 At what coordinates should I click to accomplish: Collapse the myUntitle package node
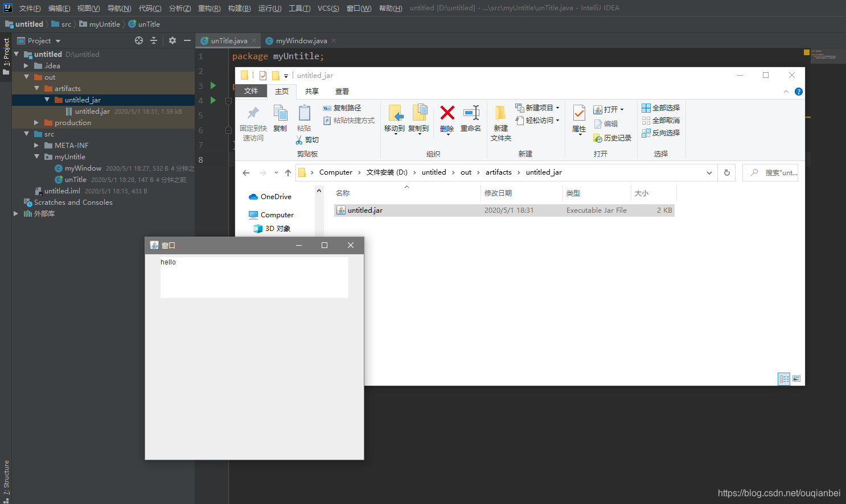[36, 156]
